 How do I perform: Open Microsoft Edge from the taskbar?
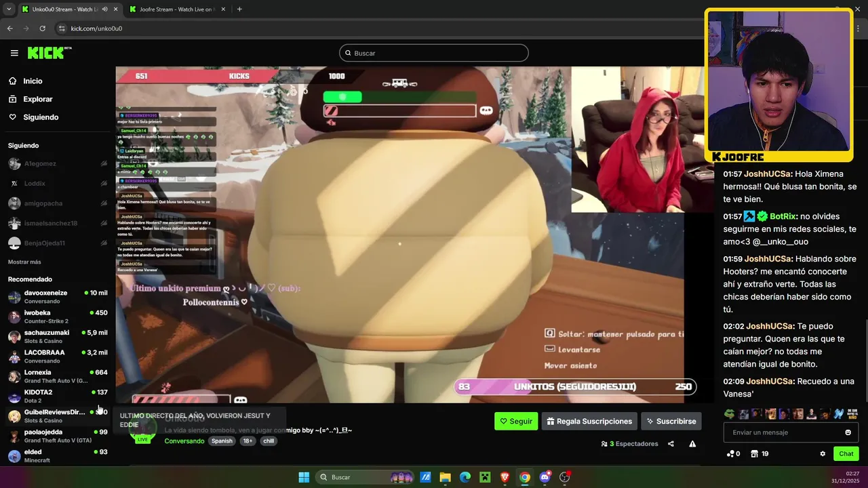coord(465,477)
